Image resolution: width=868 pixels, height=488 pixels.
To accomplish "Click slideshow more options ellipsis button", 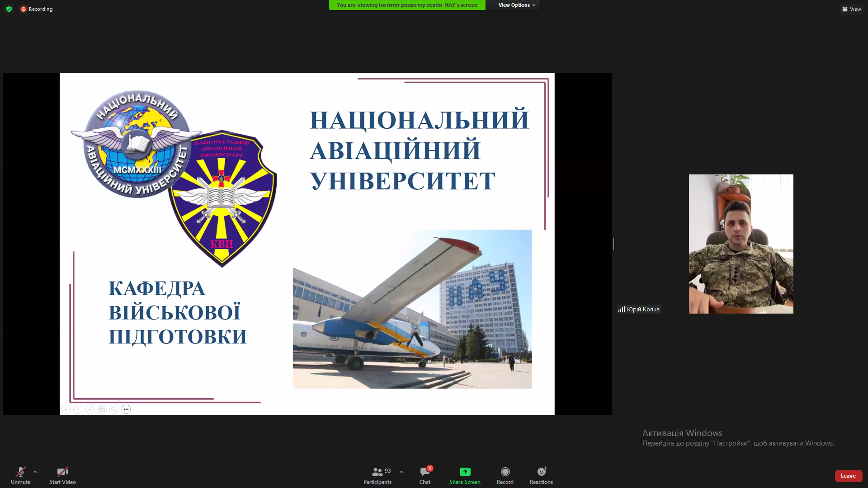I will (126, 409).
